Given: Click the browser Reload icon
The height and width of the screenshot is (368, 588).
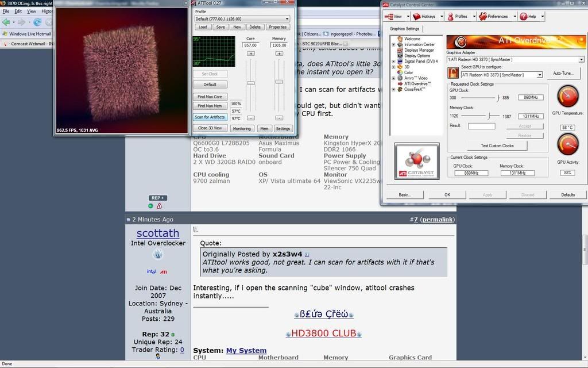Looking at the screenshot, I should point(37,22).
